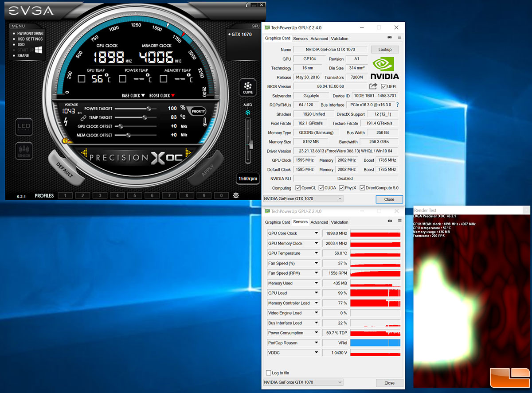Click the GPU Clock Offset slider handle
This screenshot has width=532, height=393.
[x=120, y=126]
